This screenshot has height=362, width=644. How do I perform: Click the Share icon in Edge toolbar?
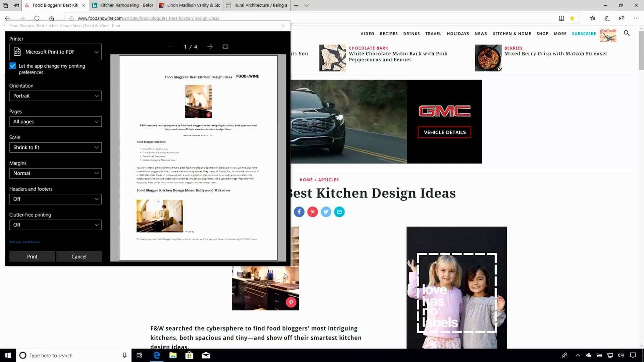click(622, 18)
